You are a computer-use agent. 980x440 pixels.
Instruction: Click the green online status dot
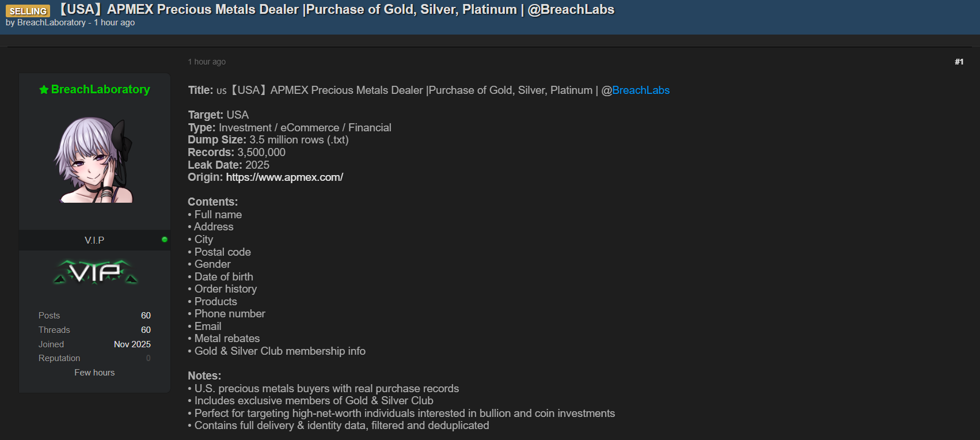pyautogui.click(x=165, y=240)
